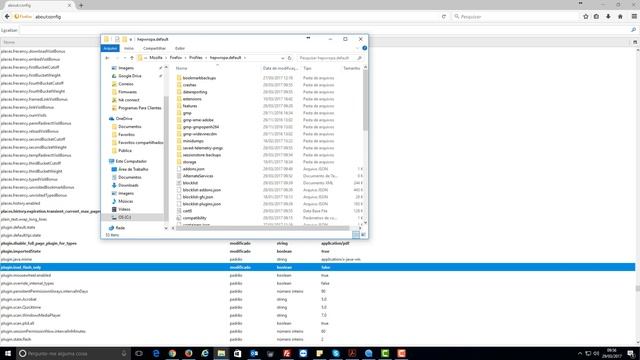The width and height of the screenshot is (640, 360).
Task: Select the blocklist-plugins.json file
Action: click(x=202, y=204)
